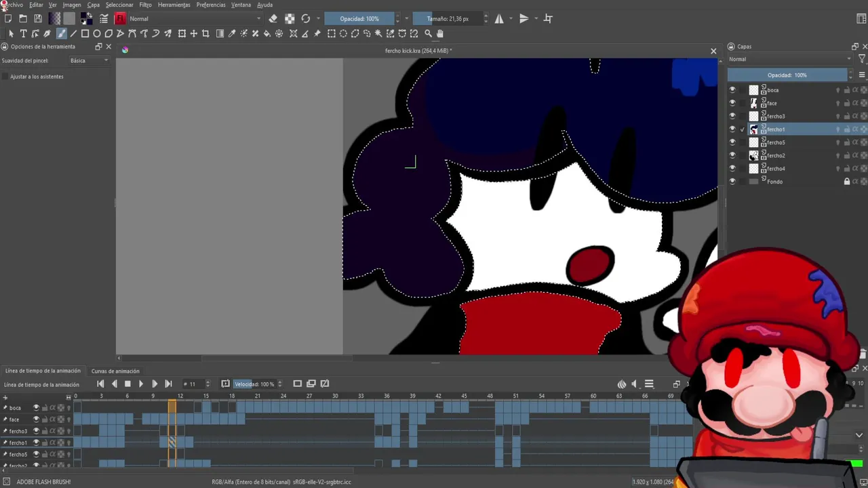Hide the Fondo layer in Capas
This screenshot has width=868, height=488.
tap(732, 182)
